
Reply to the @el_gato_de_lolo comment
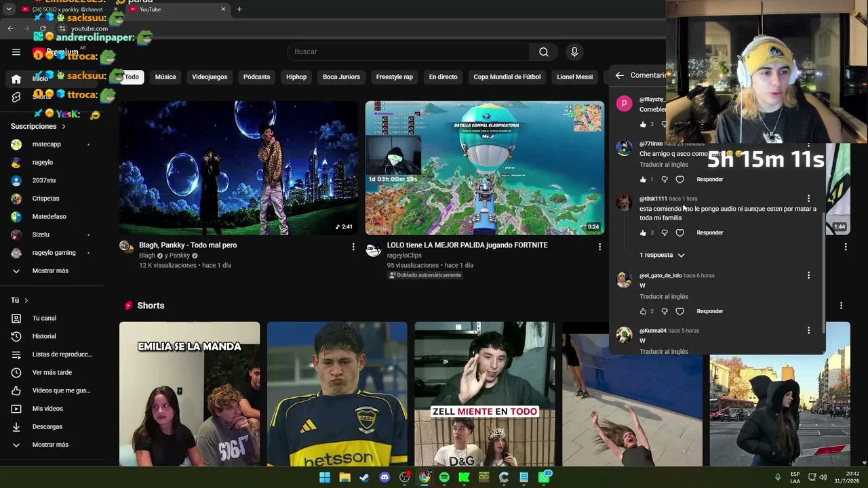pos(710,312)
